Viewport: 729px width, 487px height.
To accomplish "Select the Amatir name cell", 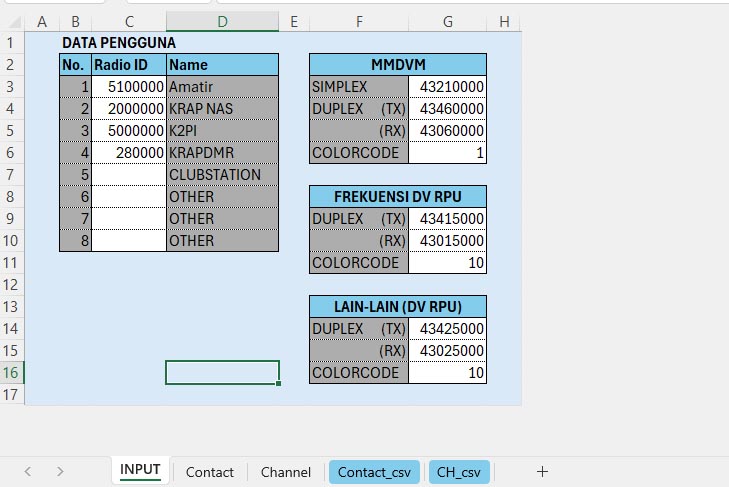I will coord(222,87).
